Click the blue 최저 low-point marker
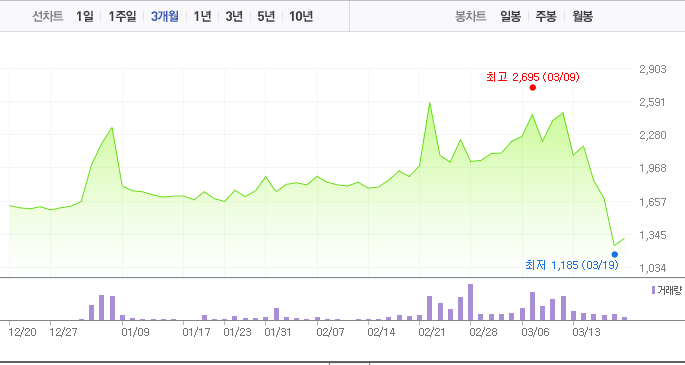The height and width of the screenshot is (365, 685). 615,254
